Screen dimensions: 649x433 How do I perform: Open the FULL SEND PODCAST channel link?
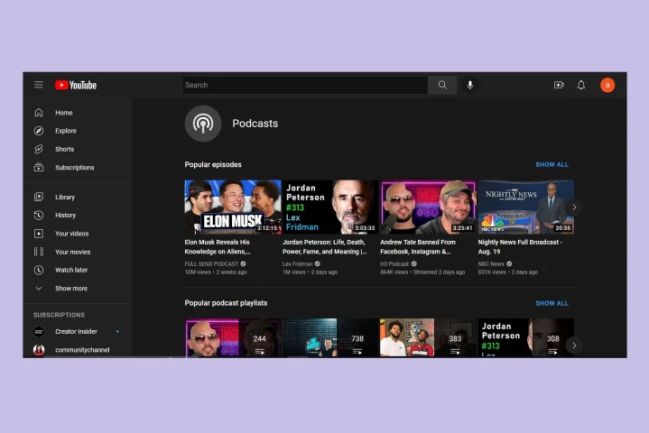(x=212, y=264)
